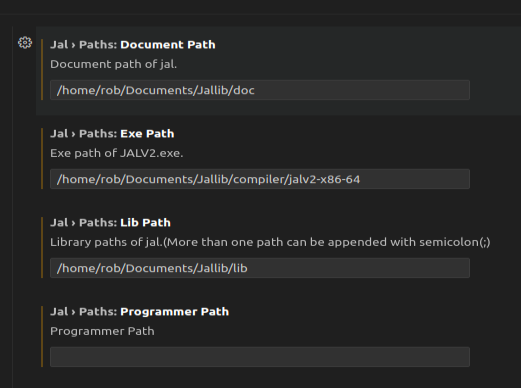This screenshot has width=521, height=388.
Task: Select the empty Programmer Path input box
Action: (x=260, y=357)
